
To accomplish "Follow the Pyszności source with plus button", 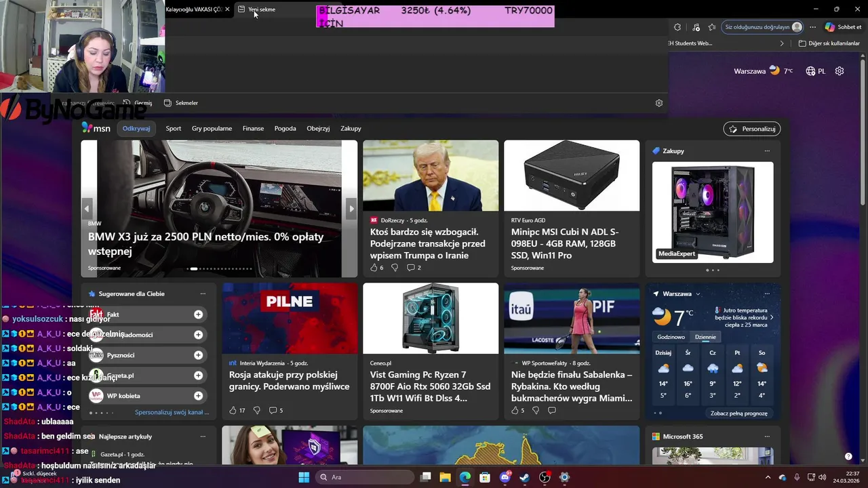I will point(198,355).
